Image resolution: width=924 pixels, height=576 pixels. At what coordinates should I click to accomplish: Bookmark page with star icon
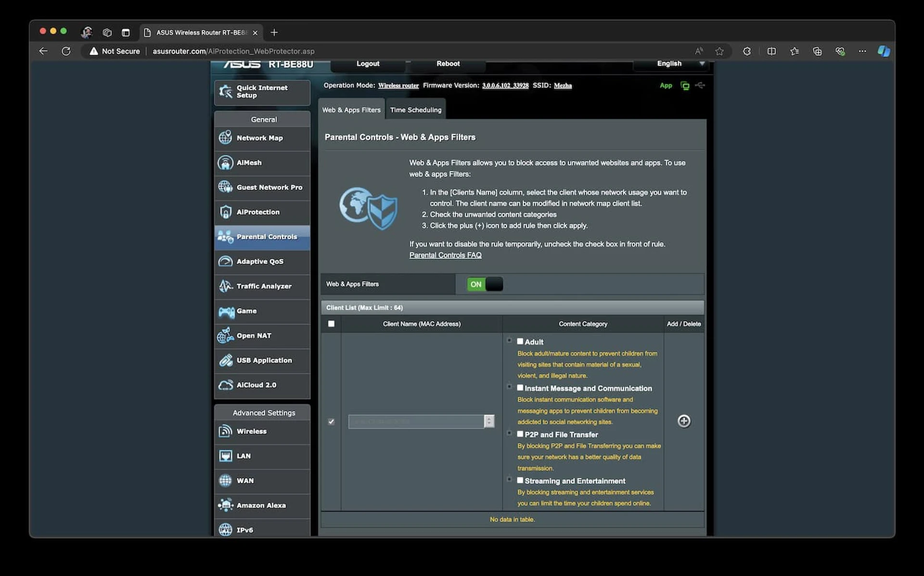[719, 51]
